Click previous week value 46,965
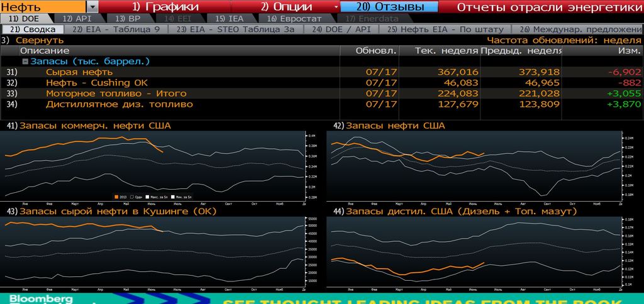 (x=541, y=83)
